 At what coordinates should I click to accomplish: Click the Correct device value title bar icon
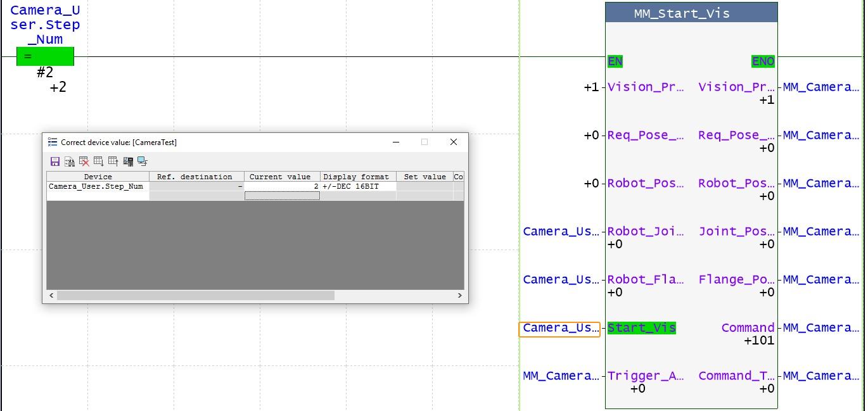[x=52, y=142]
